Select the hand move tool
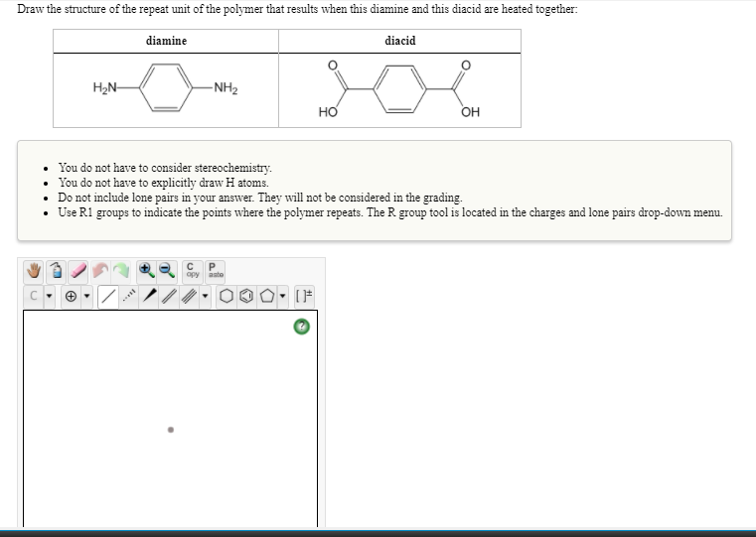This screenshot has height=537, width=756. click(x=34, y=271)
